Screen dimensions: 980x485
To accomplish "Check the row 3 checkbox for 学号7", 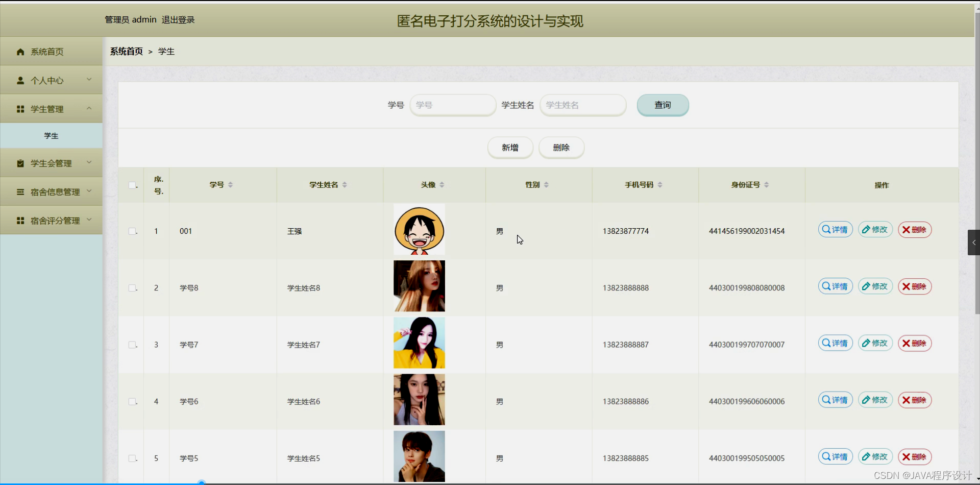I will coord(132,345).
